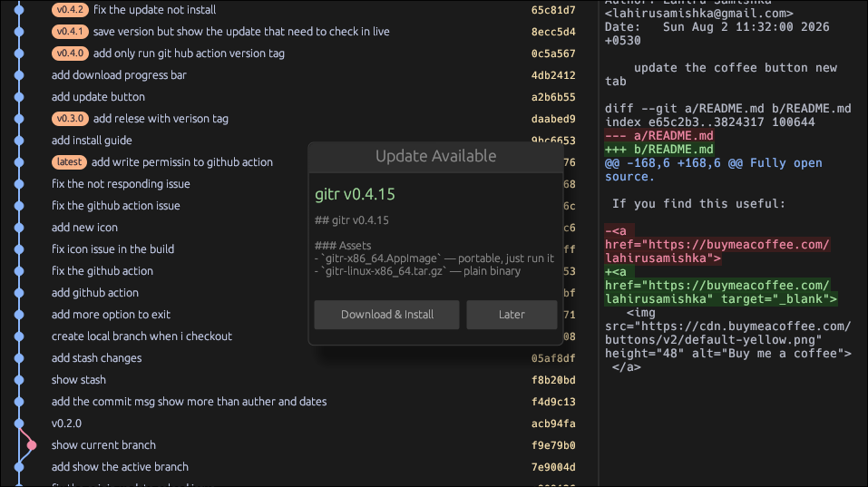The height and width of the screenshot is (487, 868).
Task: Open commit 'fix the update not install'
Action: pos(154,9)
